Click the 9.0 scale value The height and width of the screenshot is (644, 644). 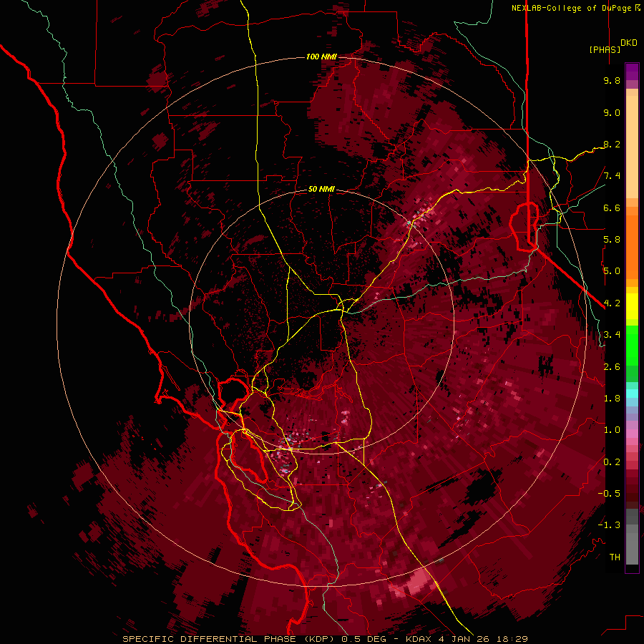point(612,112)
